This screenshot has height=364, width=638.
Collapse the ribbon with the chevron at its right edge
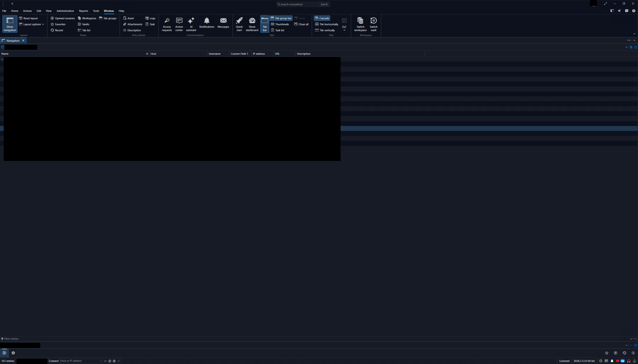click(634, 34)
